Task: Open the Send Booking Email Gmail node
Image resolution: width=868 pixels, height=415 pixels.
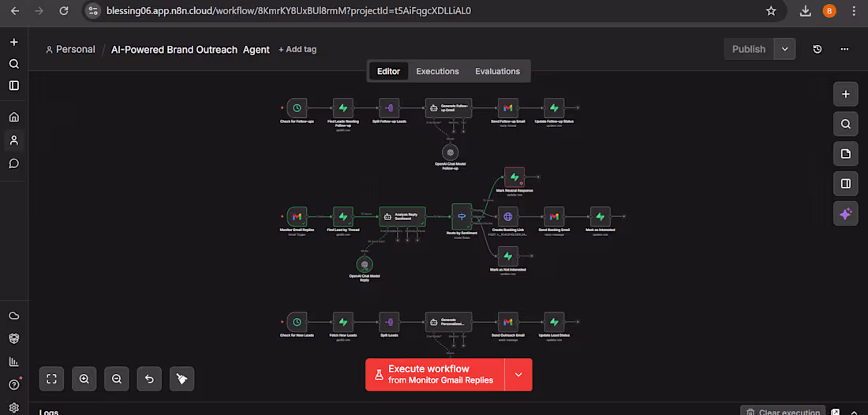Action: tap(554, 216)
